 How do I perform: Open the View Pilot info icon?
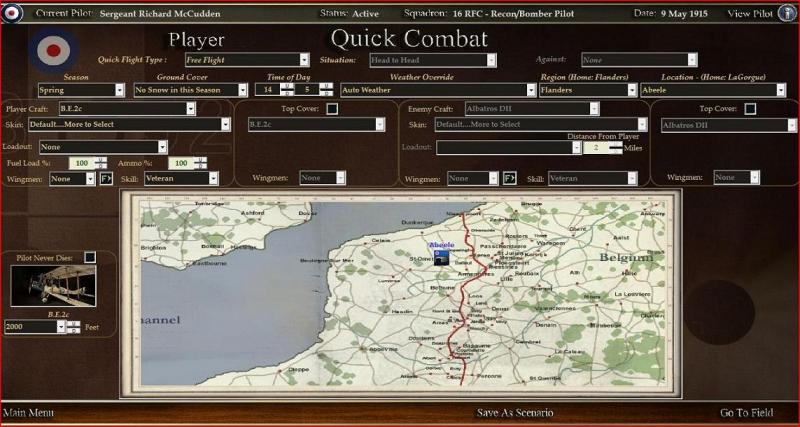click(787, 14)
